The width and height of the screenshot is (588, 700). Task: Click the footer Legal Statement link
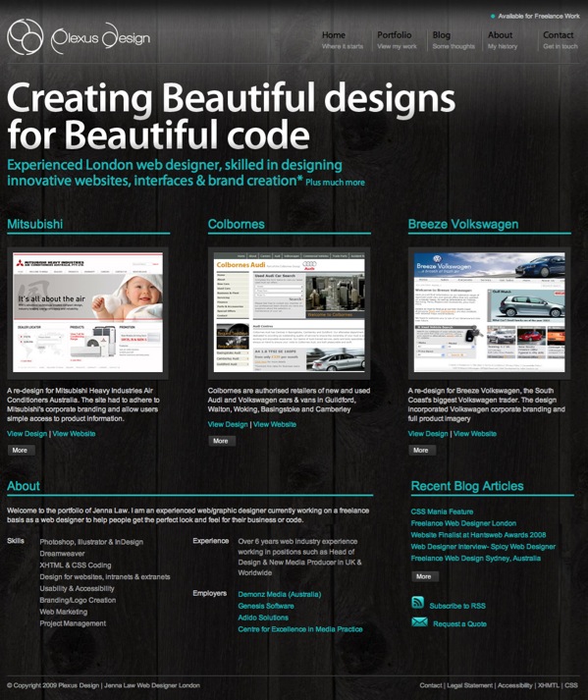469,685
